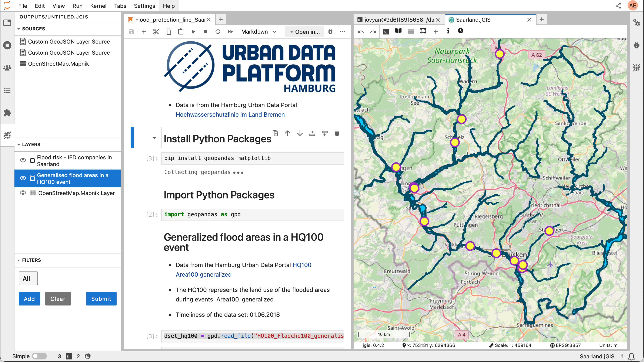
Task: Open the JGIS console terminal icon
Action: (x=386, y=31)
